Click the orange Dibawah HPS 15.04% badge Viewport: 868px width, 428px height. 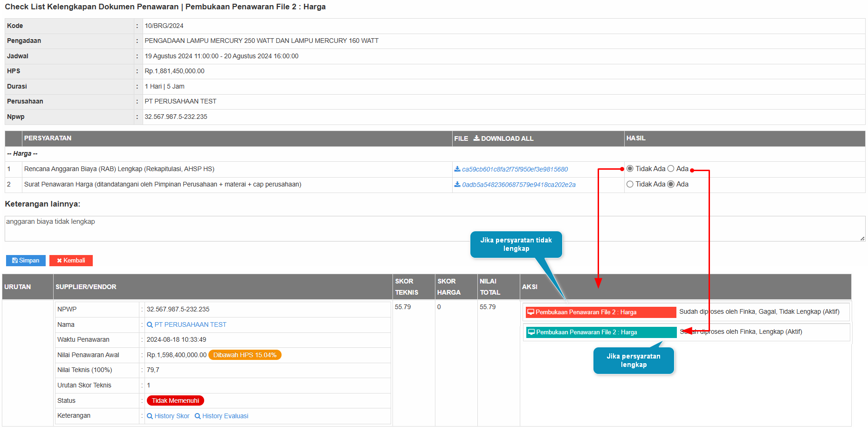pyautogui.click(x=245, y=355)
